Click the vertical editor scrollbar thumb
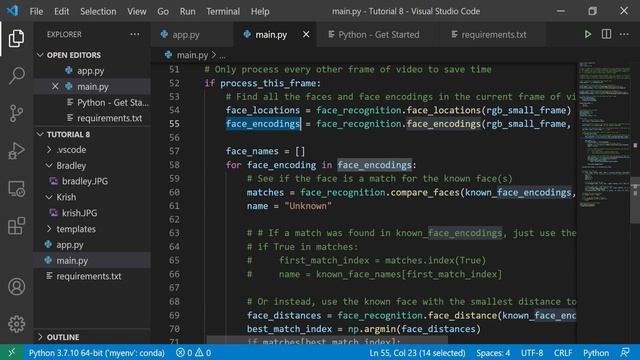Screen dimensions: 640x360 click(635, 200)
